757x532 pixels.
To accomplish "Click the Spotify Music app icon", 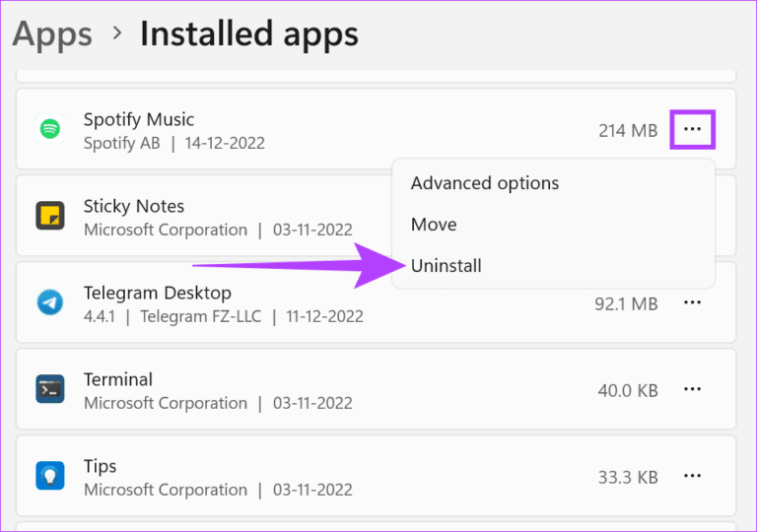I will [x=50, y=129].
